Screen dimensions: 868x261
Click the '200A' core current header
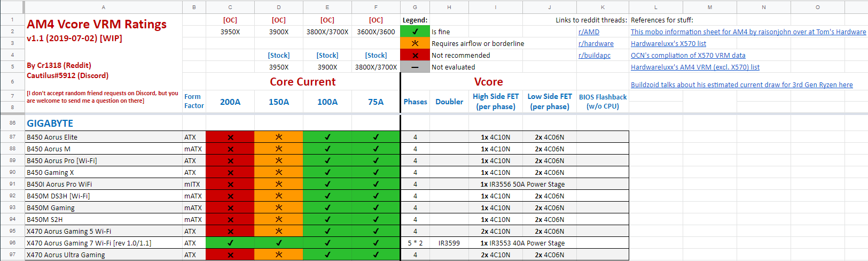pyautogui.click(x=230, y=102)
